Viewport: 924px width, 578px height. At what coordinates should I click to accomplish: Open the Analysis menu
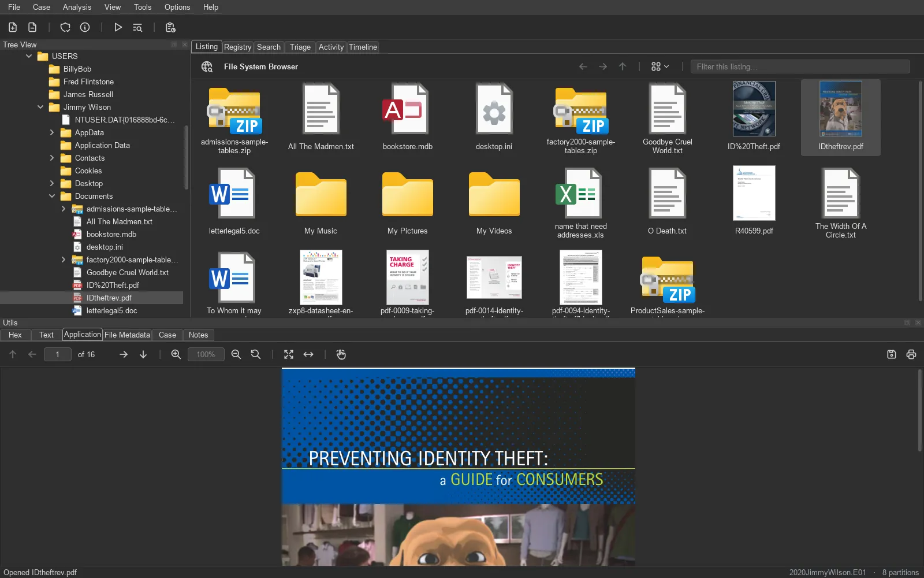tap(77, 7)
